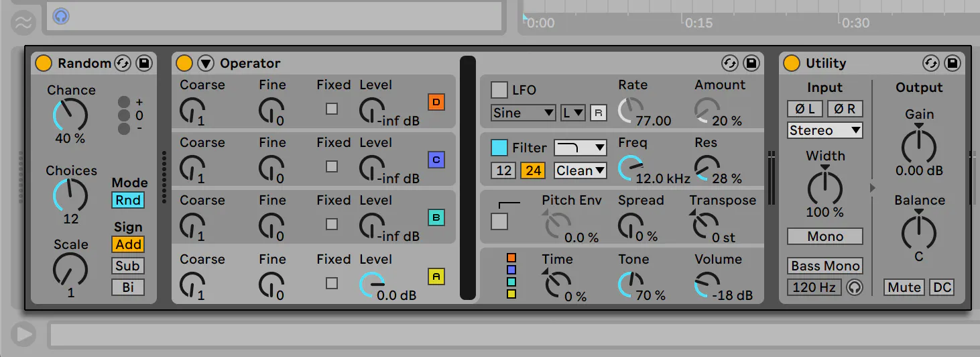The image size is (980, 357).
Task: Collapse Operator with the triangle button
Action: coord(206,63)
